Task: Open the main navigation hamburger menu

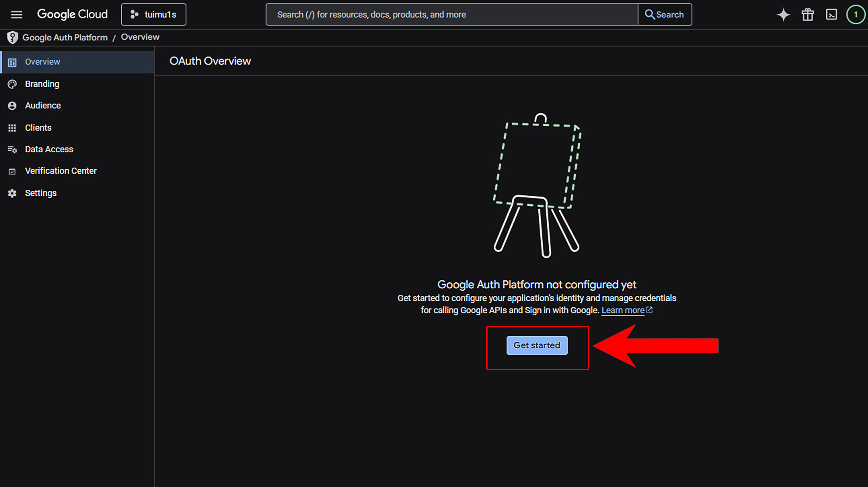Action: pos(17,14)
